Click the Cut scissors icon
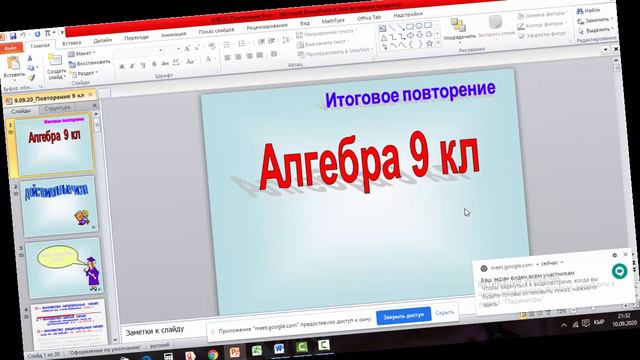The width and height of the screenshot is (640, 360). 29,59
